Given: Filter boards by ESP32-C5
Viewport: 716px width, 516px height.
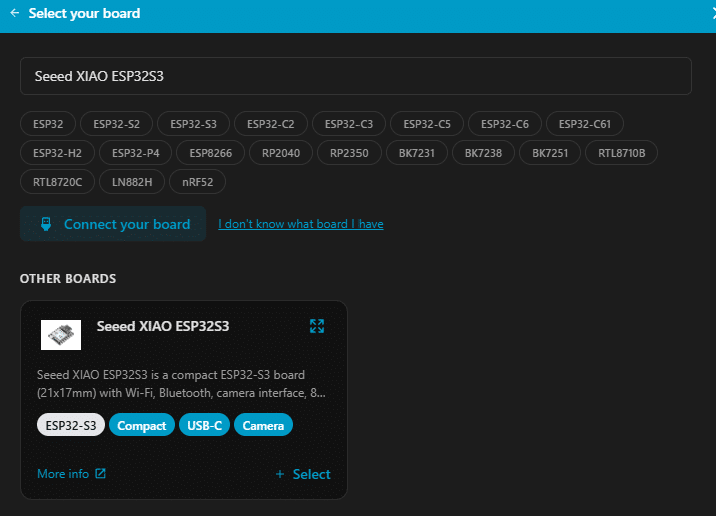Looking at the screenshot, I should 427,124.
